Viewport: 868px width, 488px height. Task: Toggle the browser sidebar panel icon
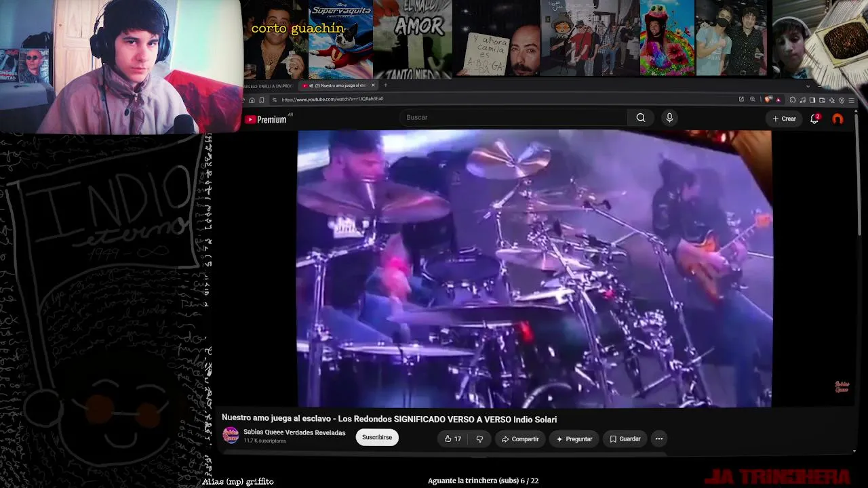coord(812,100)
